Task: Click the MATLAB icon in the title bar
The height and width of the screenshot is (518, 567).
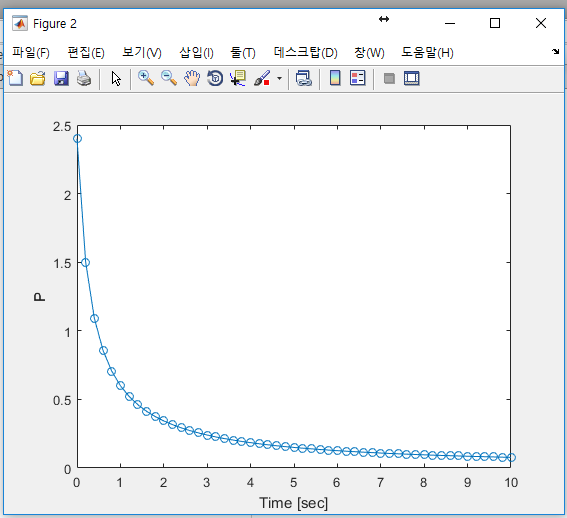Action: [20, 24]
